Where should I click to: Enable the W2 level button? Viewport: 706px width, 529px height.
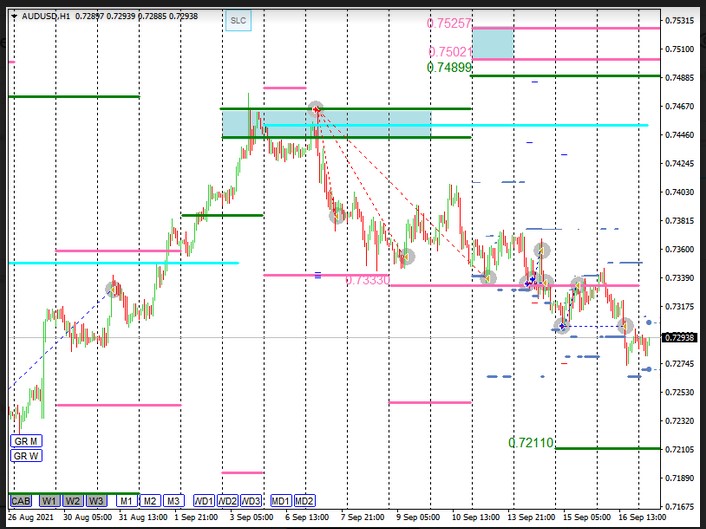(x=73, y=500)
